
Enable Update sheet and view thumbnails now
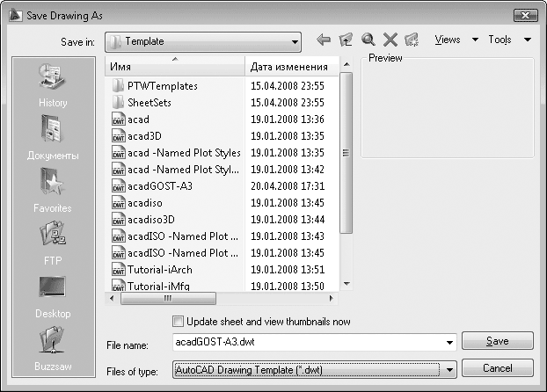[179, 322]
